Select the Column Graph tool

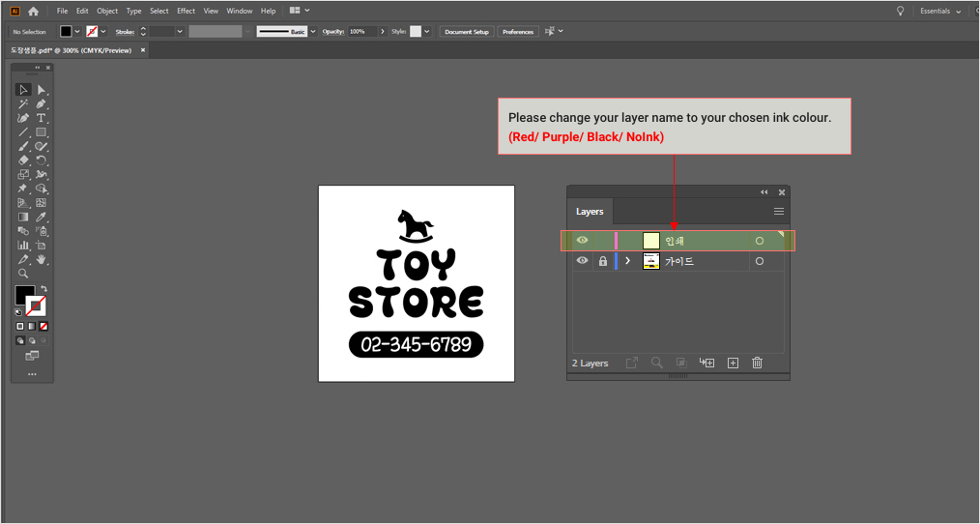(23, 246)
